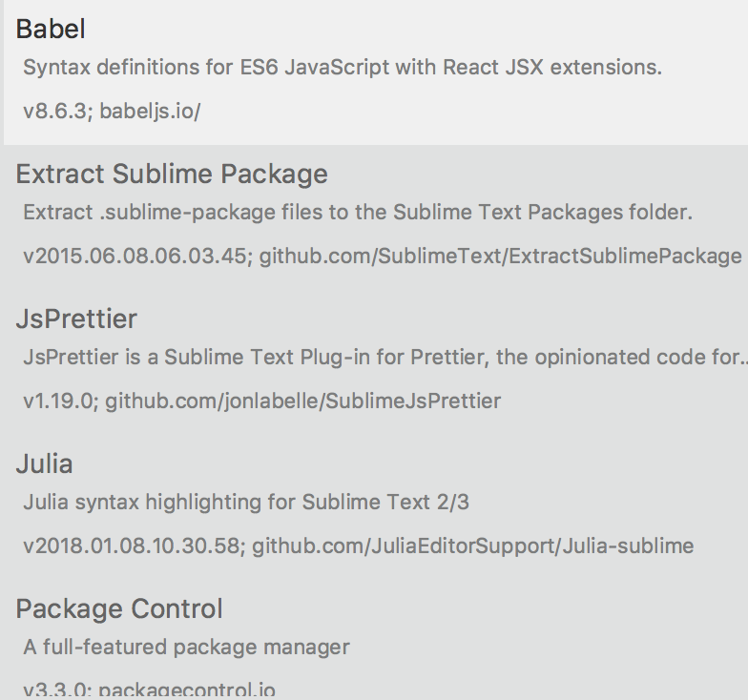Click the full-featured package manager description
The image size is (748, 700).
tap(186, 647)
